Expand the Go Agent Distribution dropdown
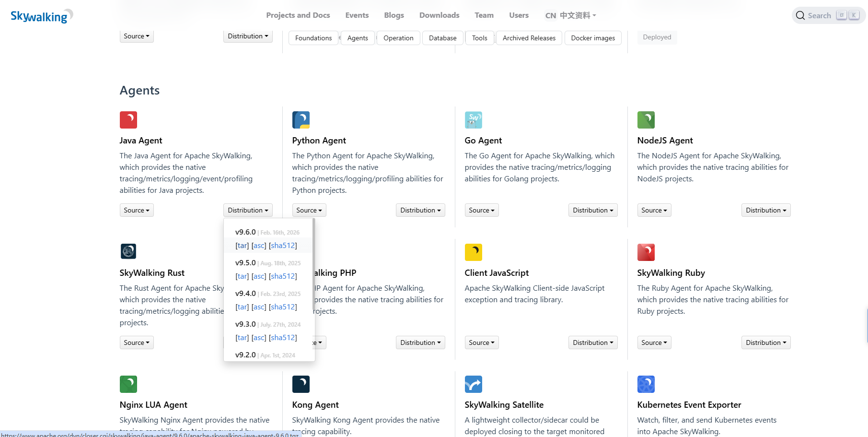 tap(593, 210)
